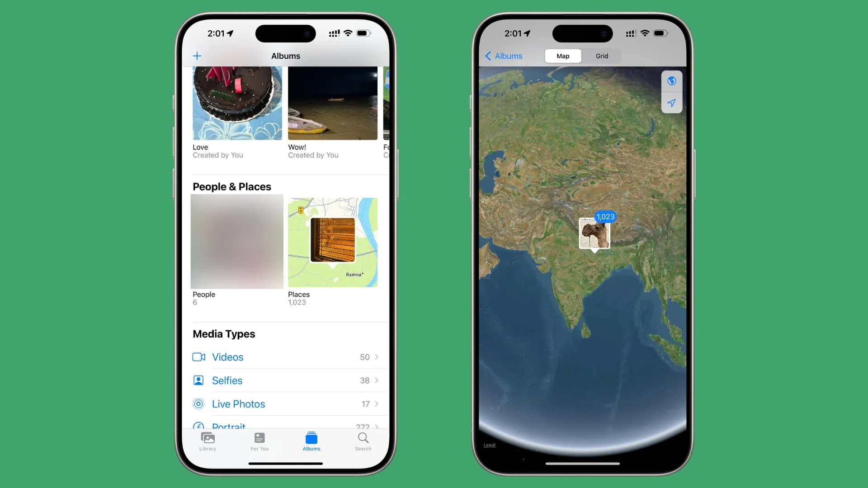Viewport: 868px width, 488px height.
Task: Toggle the Albums tab active state
Action: (x=311, y=441)
